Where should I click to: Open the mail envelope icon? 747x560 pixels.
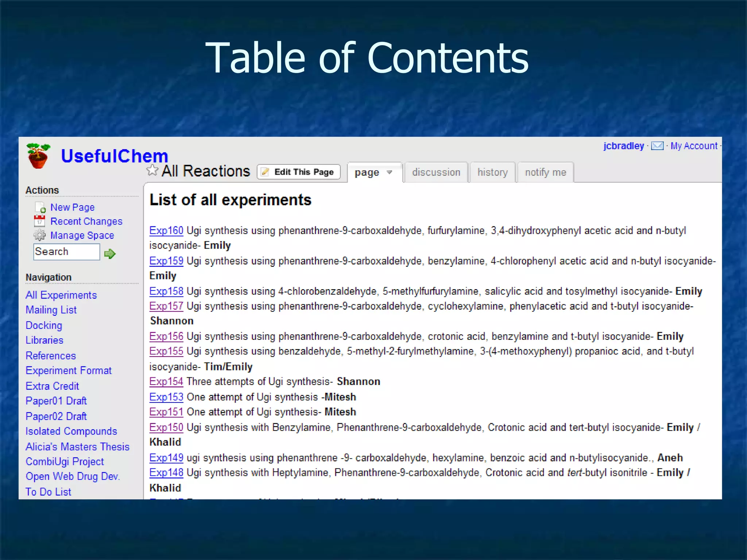pos(657,146)
